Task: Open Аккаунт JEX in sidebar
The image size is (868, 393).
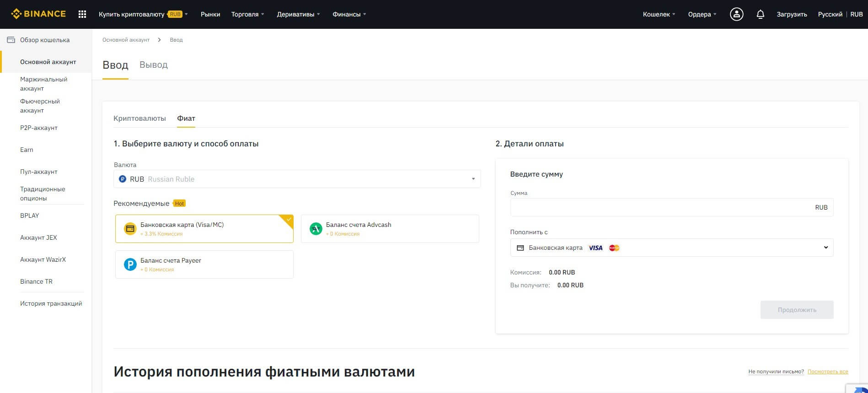Action: point(38,237)
